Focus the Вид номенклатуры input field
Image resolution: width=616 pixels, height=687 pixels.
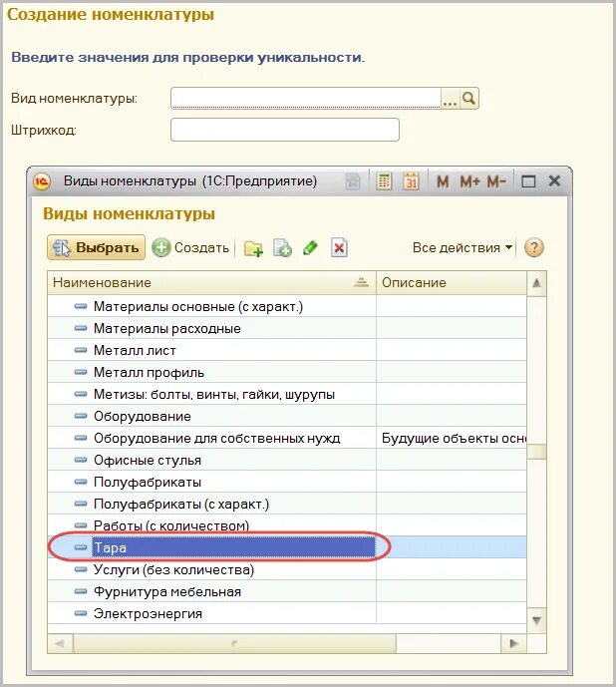(x=305, y=98)
